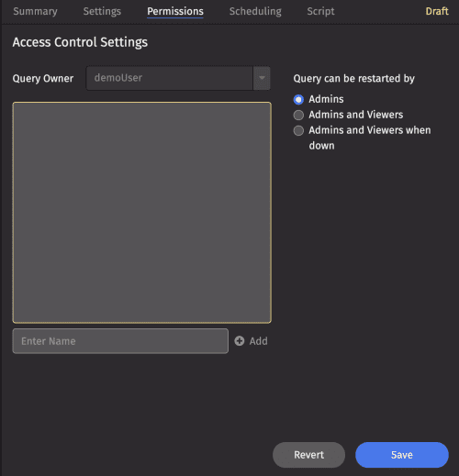Click the Revert button
459x476 pixels.
308,455
